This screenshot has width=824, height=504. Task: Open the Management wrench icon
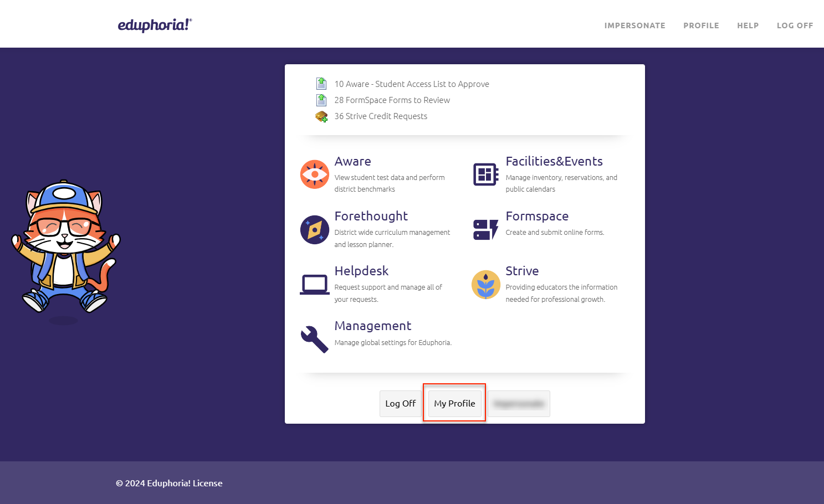[x=314, y=339]
